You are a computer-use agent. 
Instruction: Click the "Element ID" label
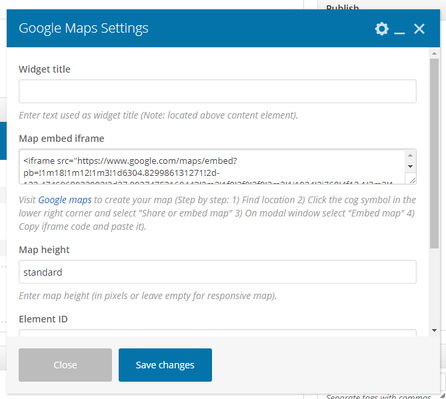point(43,319)
